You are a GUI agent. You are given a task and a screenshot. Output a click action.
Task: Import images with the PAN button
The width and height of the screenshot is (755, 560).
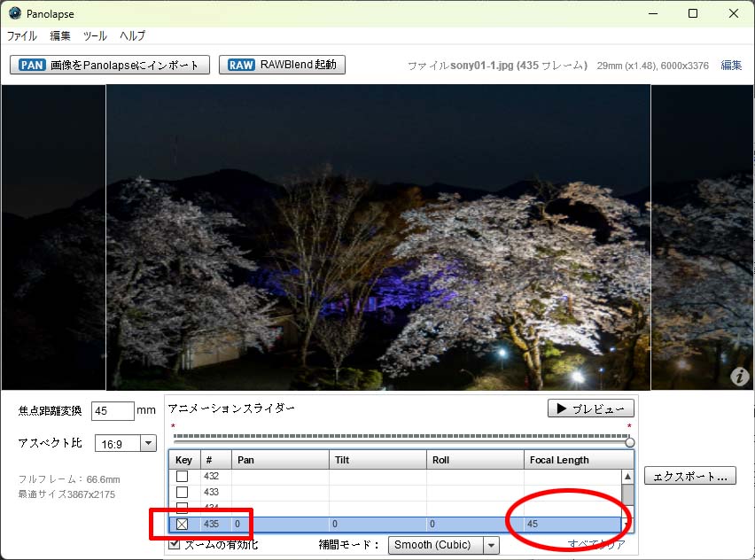tap(110, 65)
